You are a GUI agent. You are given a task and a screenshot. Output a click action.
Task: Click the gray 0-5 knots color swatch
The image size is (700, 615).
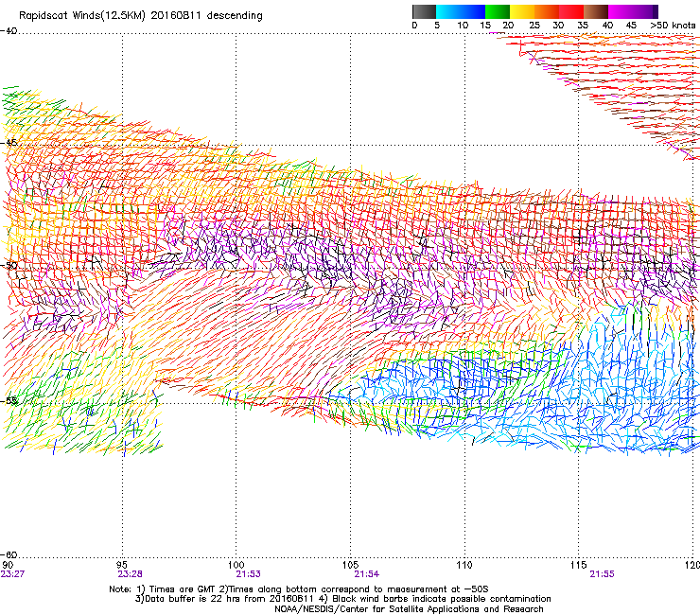tap(424, 11)
